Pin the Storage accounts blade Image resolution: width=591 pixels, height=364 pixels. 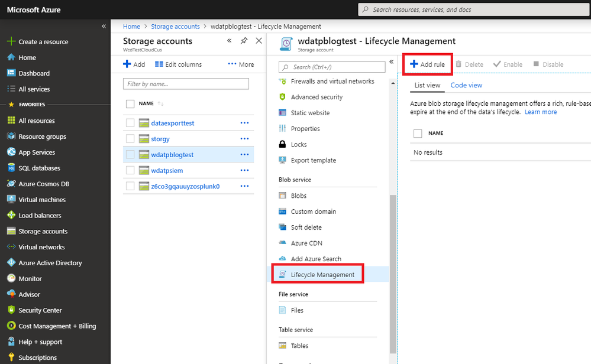[x=244, y=41]
